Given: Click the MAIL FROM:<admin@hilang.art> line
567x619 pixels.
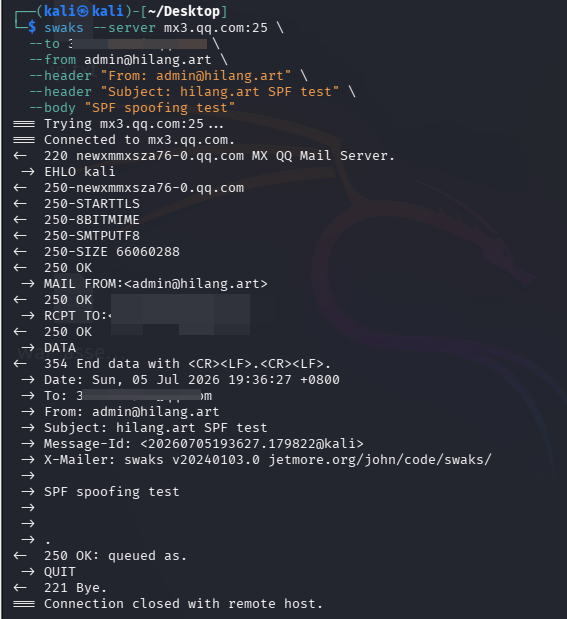Looking at the screenshot, I should tap(156, 284).
